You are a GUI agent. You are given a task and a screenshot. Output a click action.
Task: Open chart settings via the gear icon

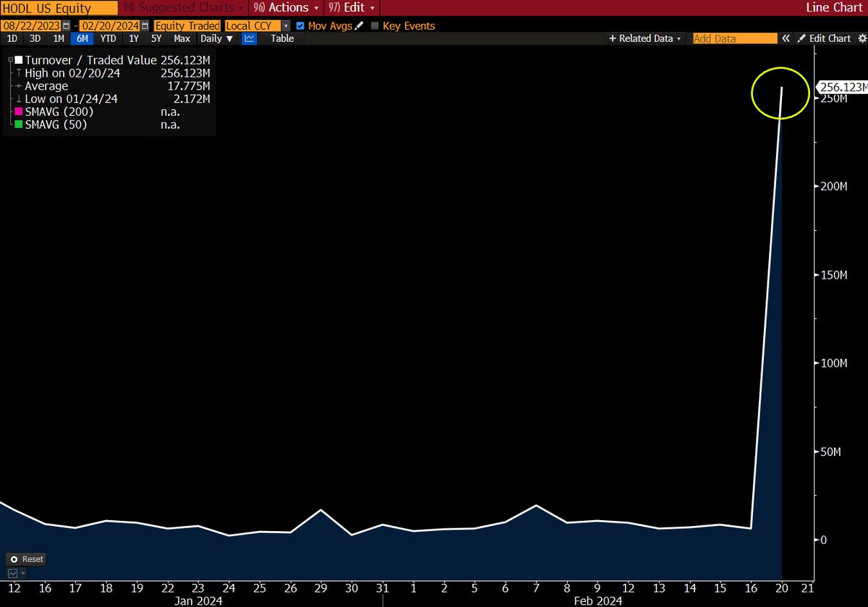(861, 38)
